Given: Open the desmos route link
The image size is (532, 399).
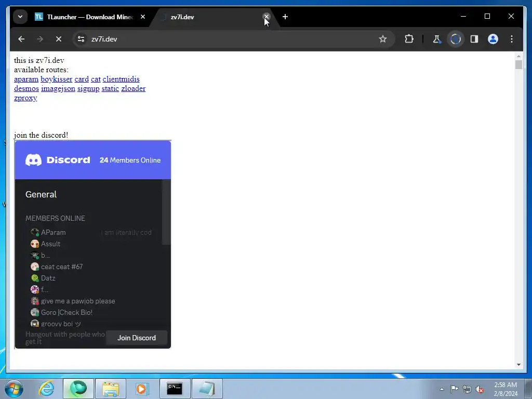Looking at the screenshot, I should pyautogui.click(x=26, y=88).
